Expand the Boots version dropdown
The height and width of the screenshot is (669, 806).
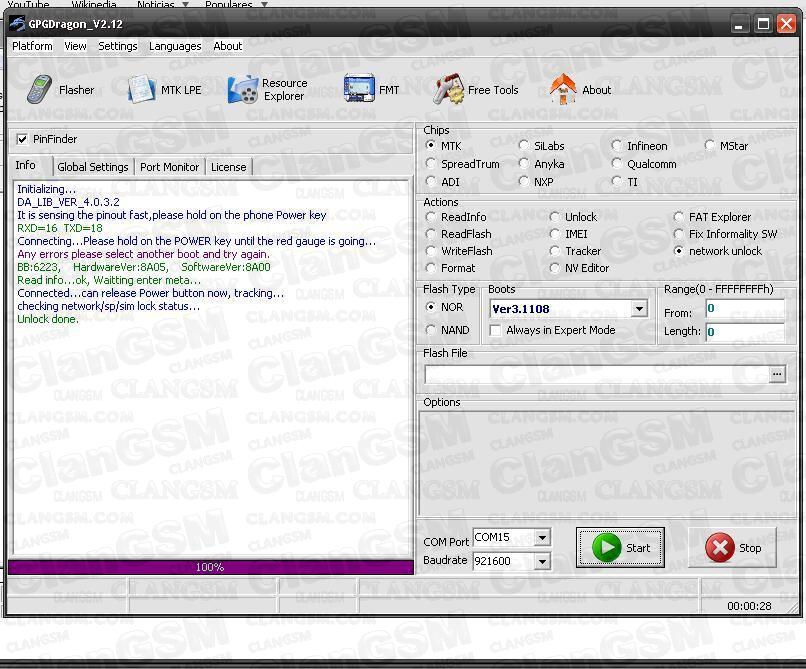point(639,309)
